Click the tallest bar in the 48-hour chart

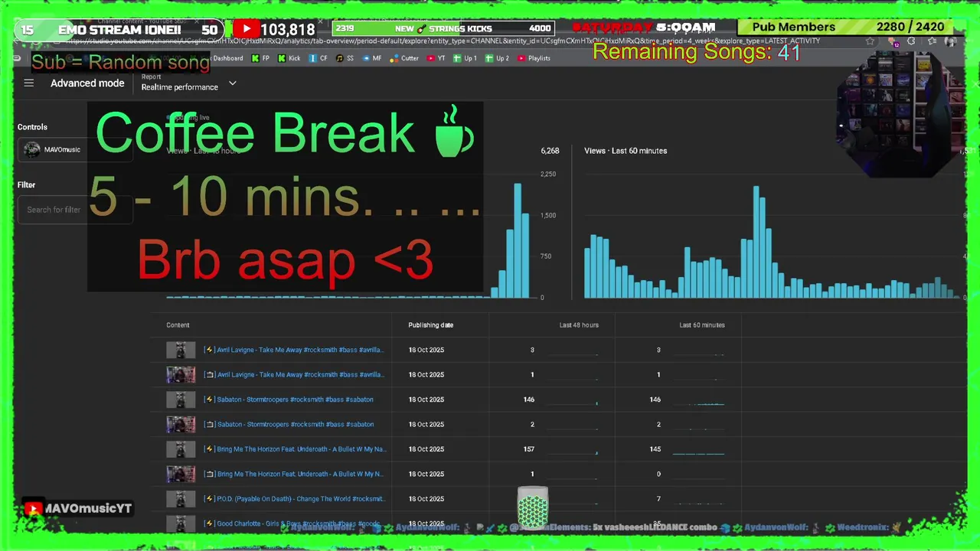tap(518, 240)
